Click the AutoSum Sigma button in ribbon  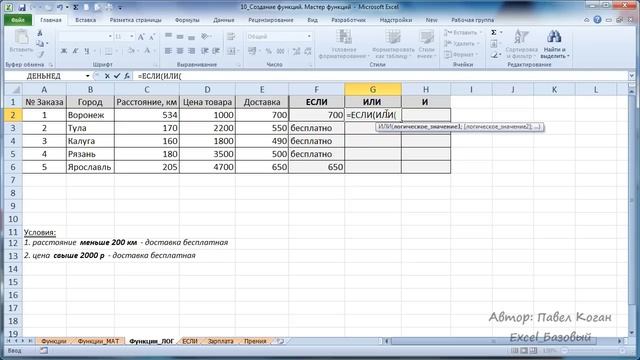494,32
